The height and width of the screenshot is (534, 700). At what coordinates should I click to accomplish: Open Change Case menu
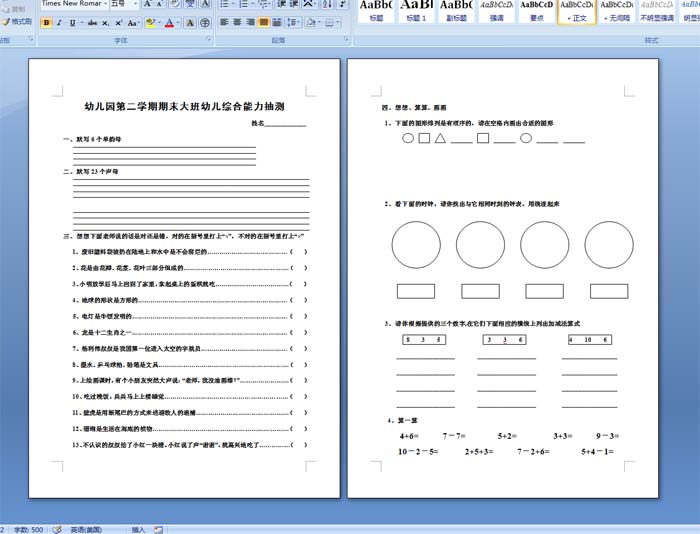tap(132, 23)
